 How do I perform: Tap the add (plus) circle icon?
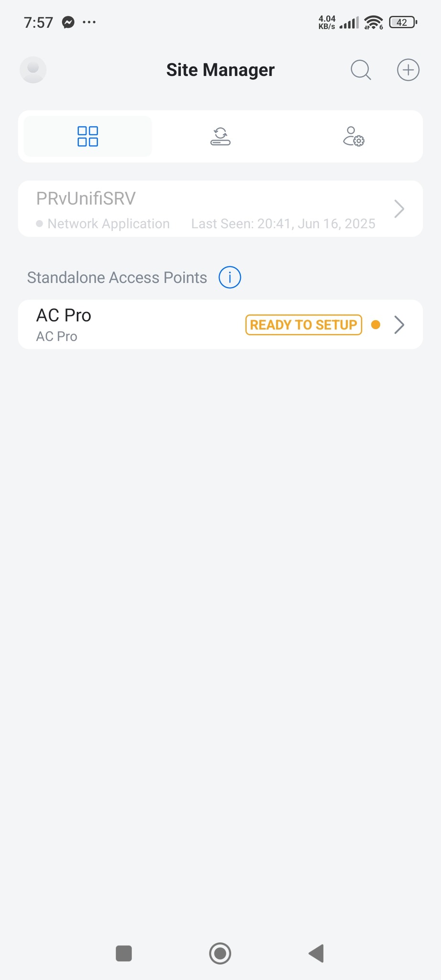[408, 70]
